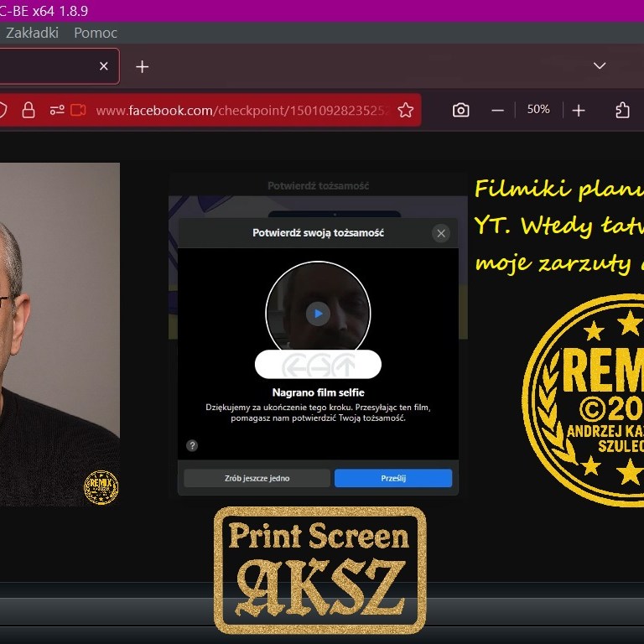The height and width of the screenshot is (644, 644).
Task: Open the browser extensions puzzle icon
Action: 622,111
